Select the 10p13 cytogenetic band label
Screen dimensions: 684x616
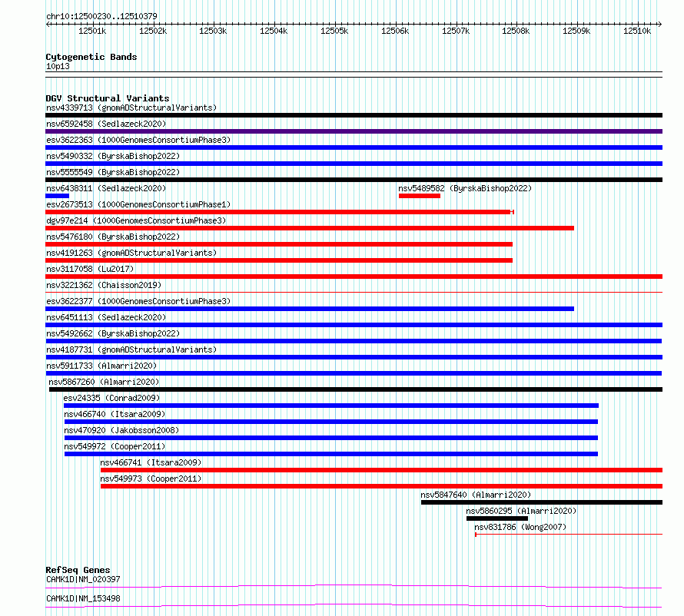click(x=58, y=66)
